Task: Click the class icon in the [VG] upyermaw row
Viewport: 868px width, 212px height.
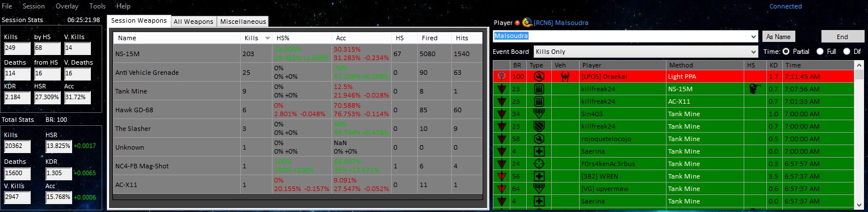Action: [539, 188]
